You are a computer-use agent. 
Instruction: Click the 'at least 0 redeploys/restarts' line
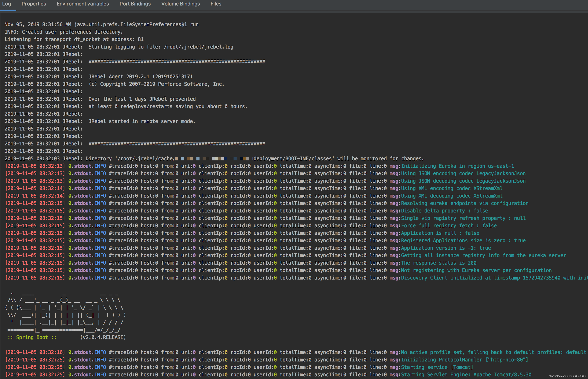tap(126, 106)
